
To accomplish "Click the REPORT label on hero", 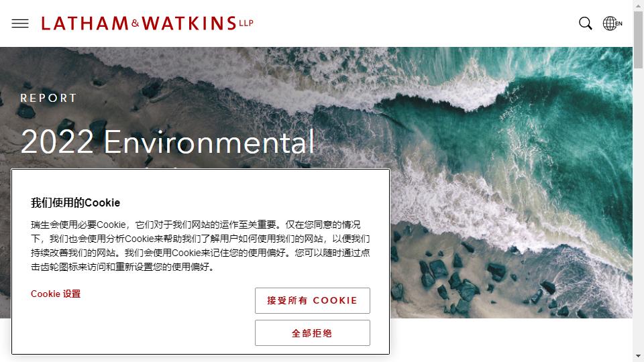I will pos(48,98).
